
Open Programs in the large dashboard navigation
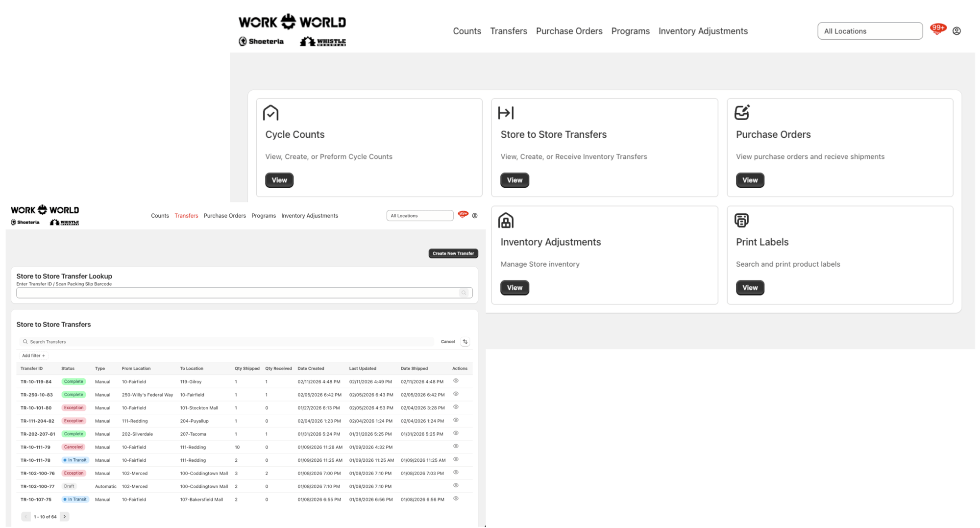(x=630, y=31)
